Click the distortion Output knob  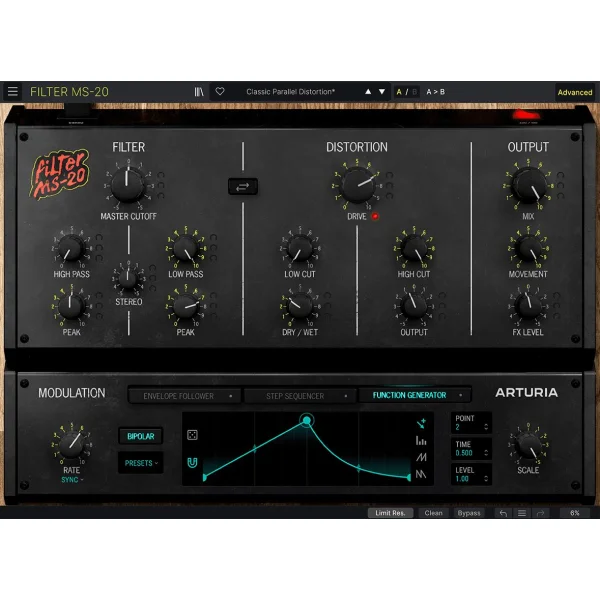pyautogui.click(x=414, y=306)
